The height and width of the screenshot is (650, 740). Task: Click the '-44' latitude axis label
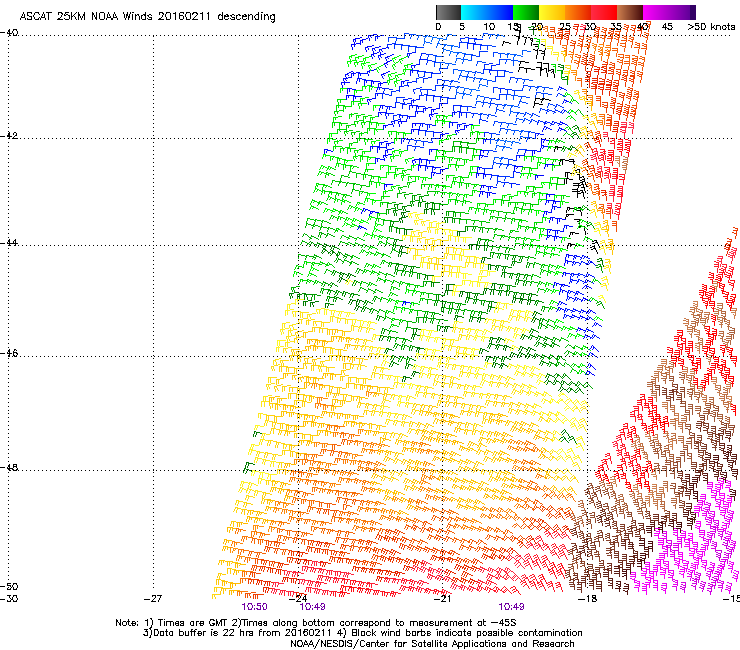(x=9, y=243)
